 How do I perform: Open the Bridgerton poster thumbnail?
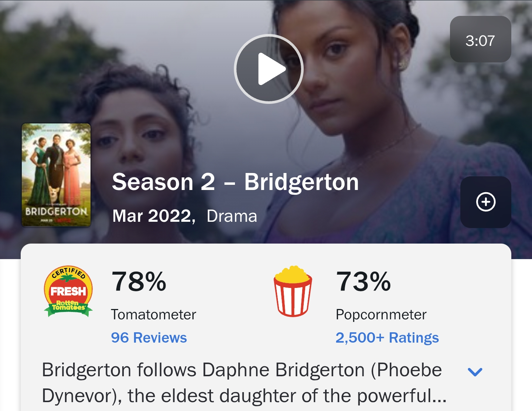coord(56,175)
